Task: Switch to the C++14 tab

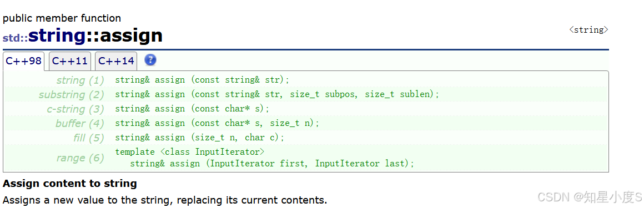Action: point(116,61)
